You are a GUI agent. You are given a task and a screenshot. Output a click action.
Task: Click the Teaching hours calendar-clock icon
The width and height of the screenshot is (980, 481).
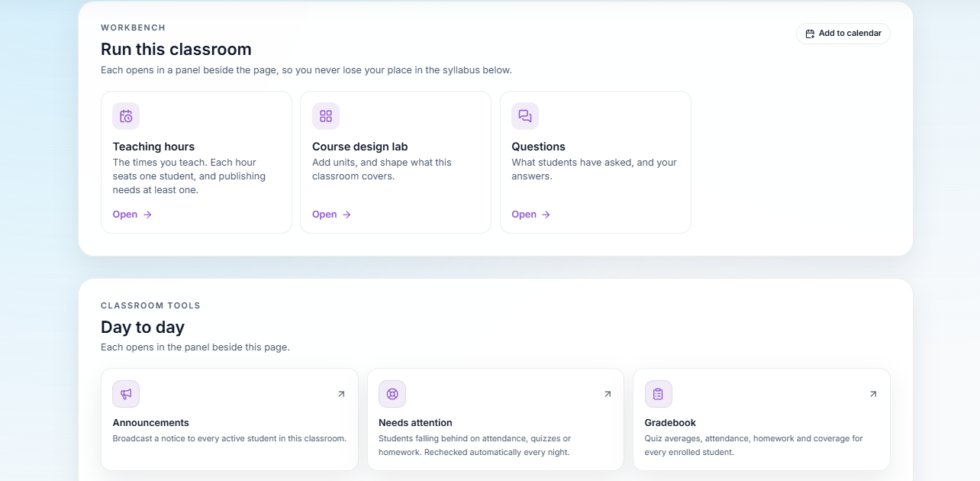[x=126, y=116]
